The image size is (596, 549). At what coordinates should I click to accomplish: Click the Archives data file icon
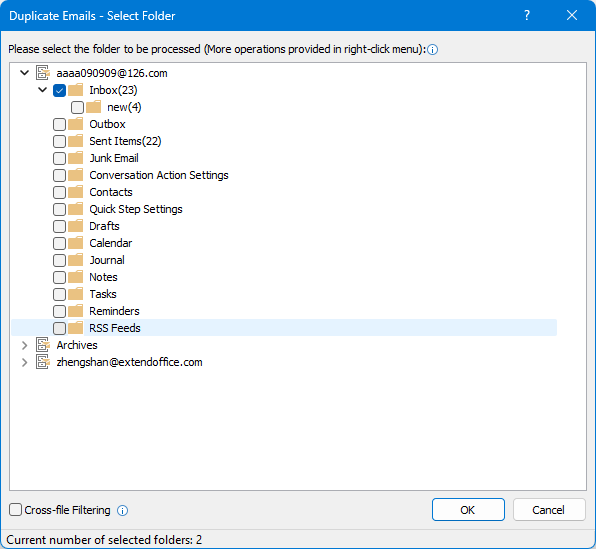pos(43,345)
